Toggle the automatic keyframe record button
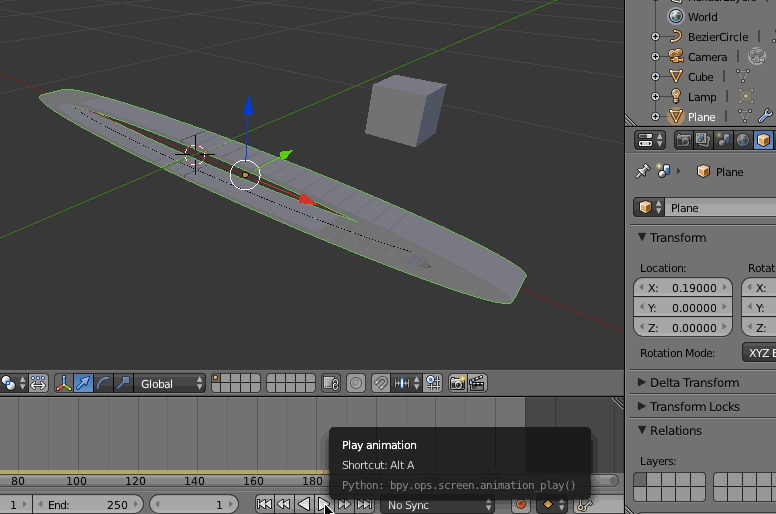 521,505
